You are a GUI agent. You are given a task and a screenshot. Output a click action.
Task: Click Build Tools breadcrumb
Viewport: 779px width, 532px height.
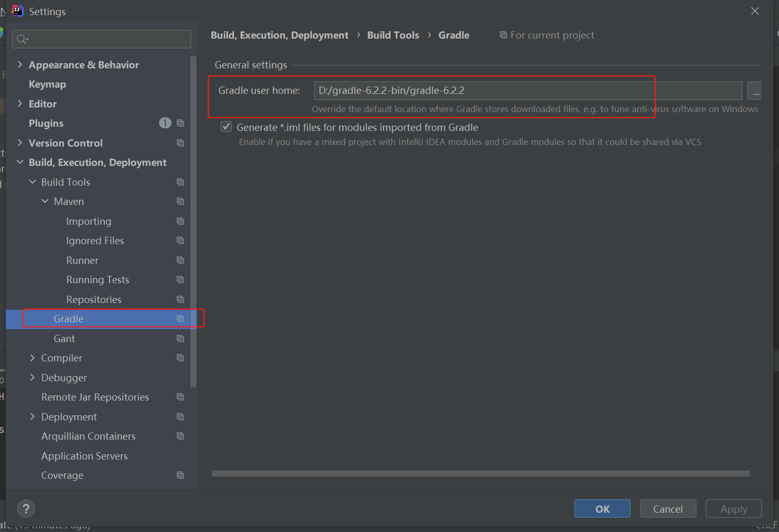[393, 35]
